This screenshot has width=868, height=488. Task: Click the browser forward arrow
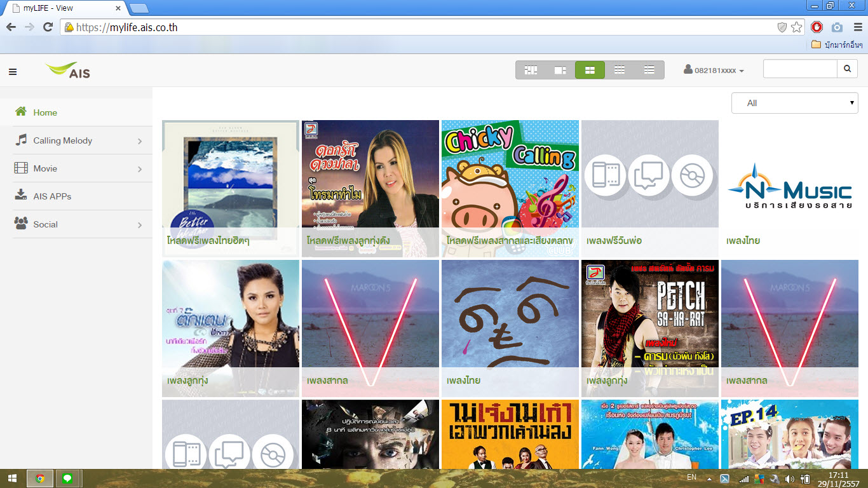pos(29,27)
